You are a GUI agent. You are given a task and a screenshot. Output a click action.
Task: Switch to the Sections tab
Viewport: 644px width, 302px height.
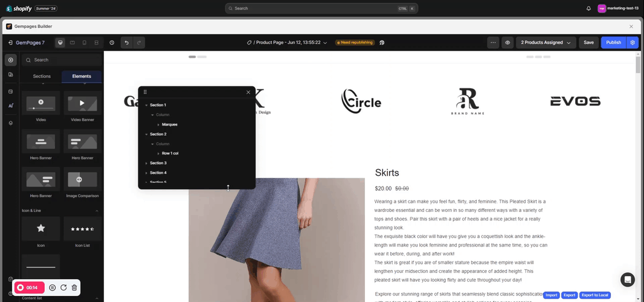(42, 76)
